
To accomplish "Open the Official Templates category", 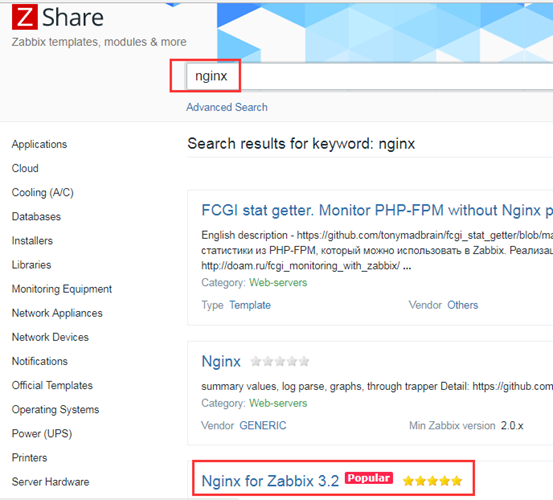I will coord(52,385).
